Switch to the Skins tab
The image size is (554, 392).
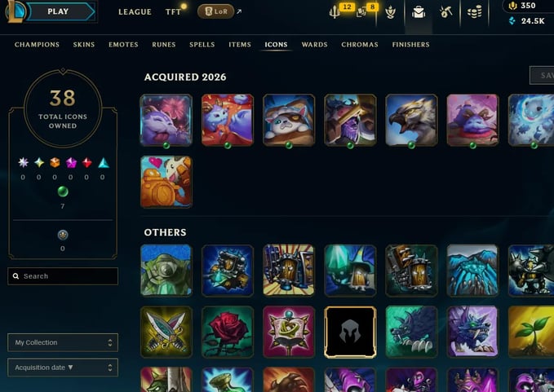(84, 45)
